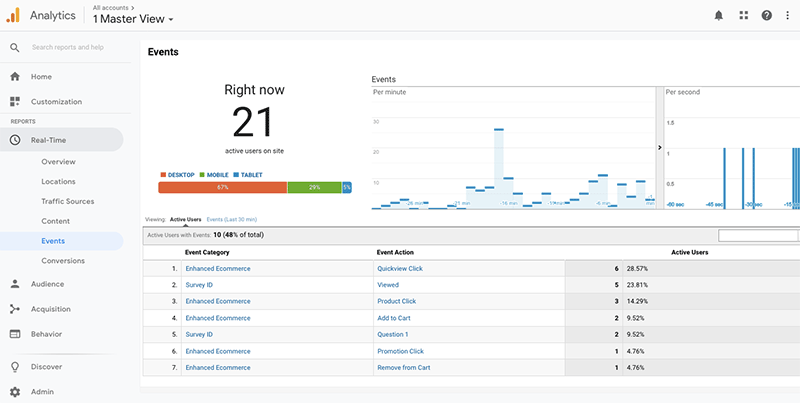Expand the Acquisition reports section
This screenshot has width=800, height=403.
pos(51,309)
